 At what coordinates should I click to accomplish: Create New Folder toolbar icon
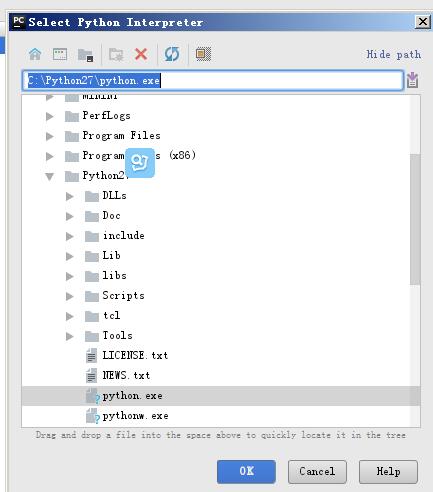click(x=116, y=55)
